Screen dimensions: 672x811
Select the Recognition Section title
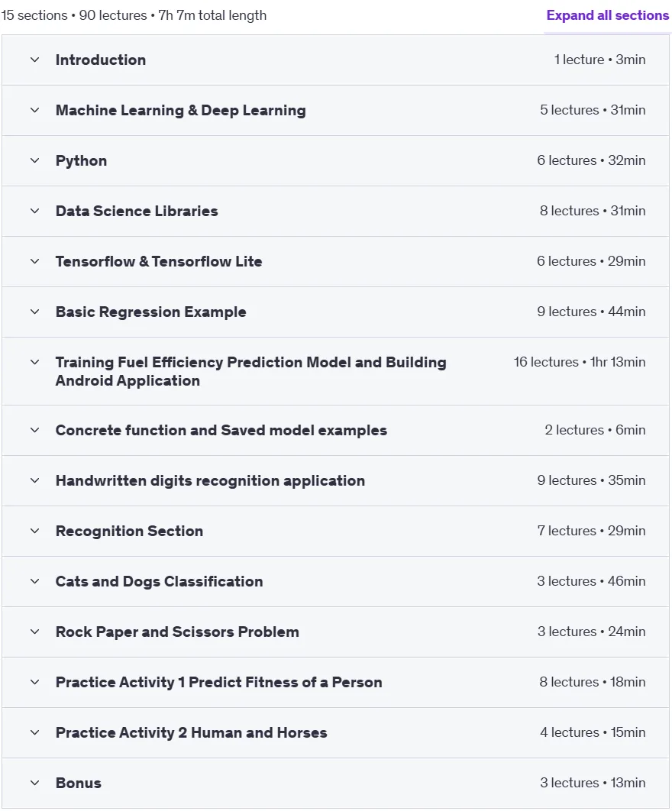(x=129, y=532)
